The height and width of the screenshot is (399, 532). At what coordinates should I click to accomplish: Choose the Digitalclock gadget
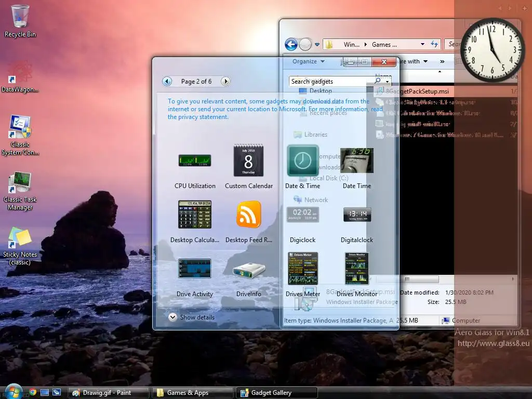click(357, 215)
